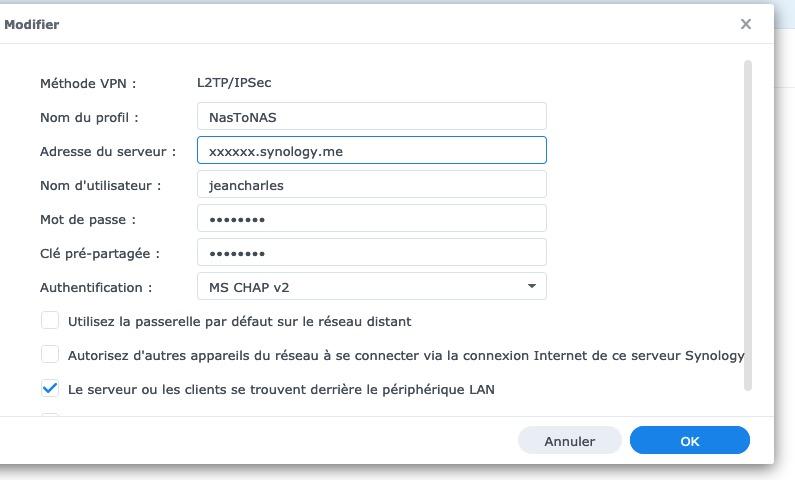Viewport: 795px width, 480px height.
Task: Confirm with the OK button
Action: pyautogui.click(x=689, y=441)
